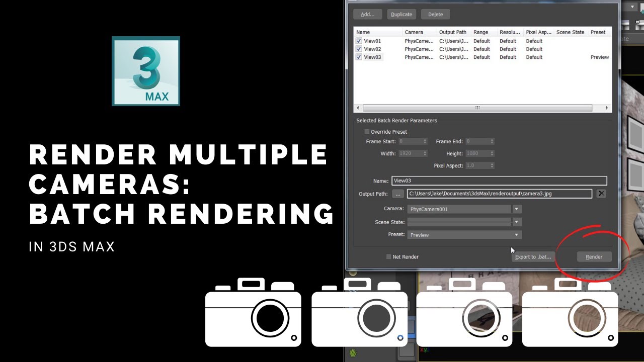Uncheck the View01 checkbox
This screenshot has height=362, width=644.
pyautogui.click(x=359, y=41)
